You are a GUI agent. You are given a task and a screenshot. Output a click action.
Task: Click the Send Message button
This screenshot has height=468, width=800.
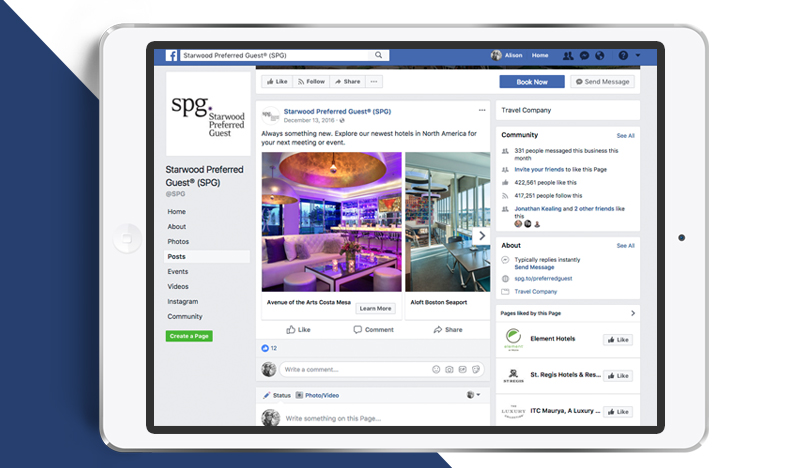(602, 82)
